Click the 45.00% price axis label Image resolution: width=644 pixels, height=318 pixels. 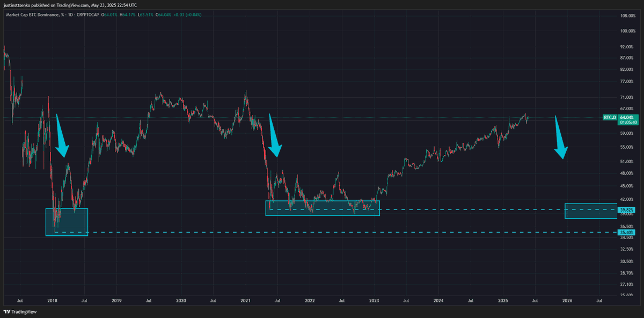627,186
